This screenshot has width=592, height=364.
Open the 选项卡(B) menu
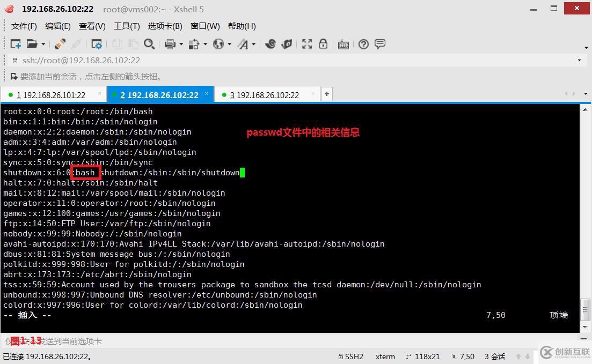point(165,26)
